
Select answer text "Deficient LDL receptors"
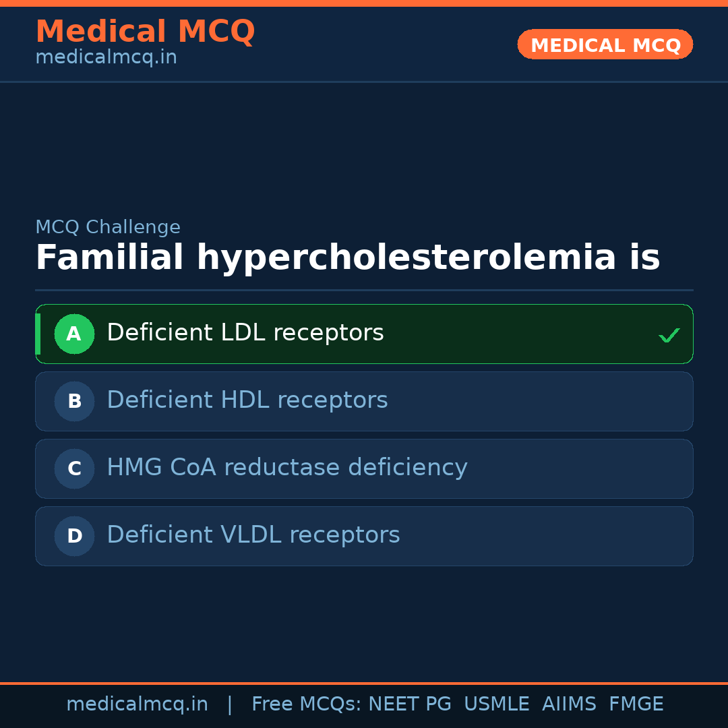tap(245, 333)
